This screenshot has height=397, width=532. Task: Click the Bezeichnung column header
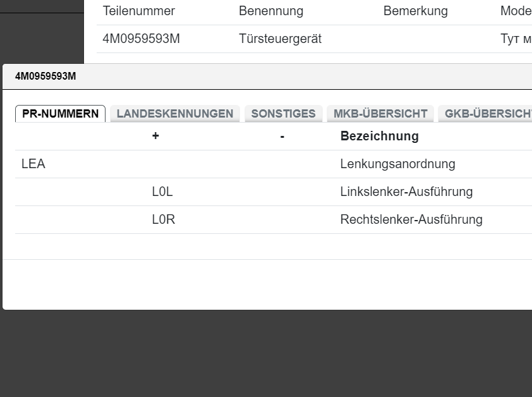(379, 136)
